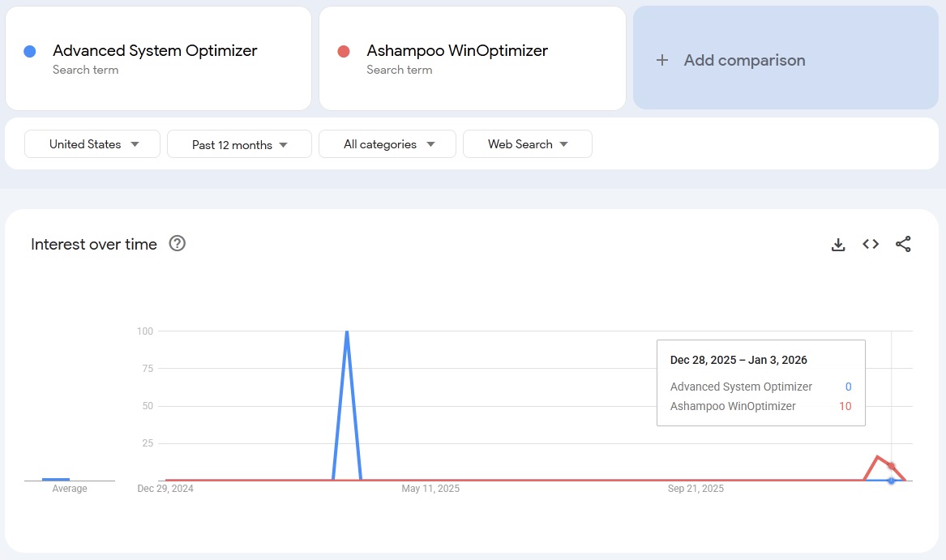Select the red dot for Ashampoo WinOptimizer
The image size is (946, 560).
tap(345, 50)
